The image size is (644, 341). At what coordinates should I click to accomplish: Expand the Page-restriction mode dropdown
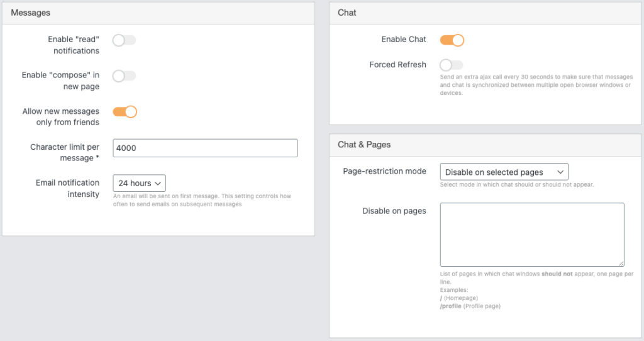[x=504, y=172]
